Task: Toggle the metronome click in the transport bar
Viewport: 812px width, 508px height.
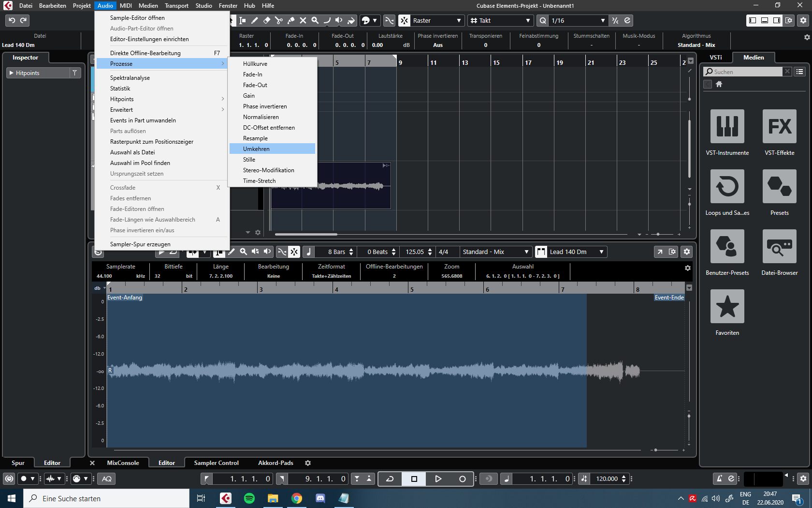Action: (x=719, y=479)
